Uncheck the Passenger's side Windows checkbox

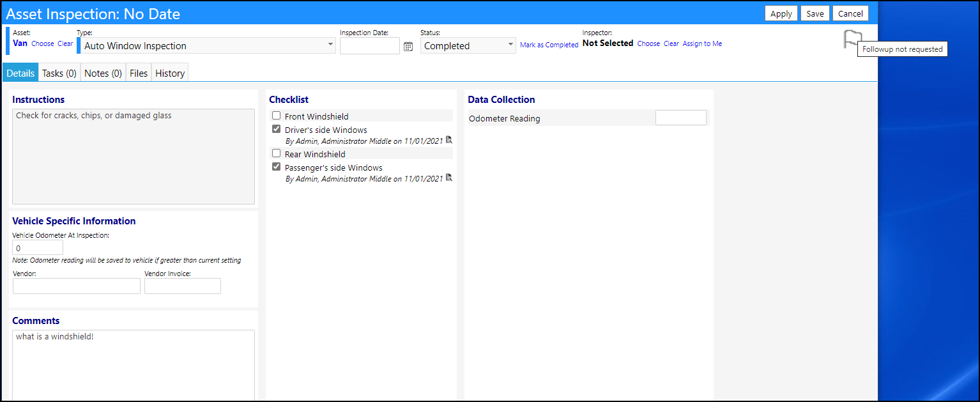point(277,167)
